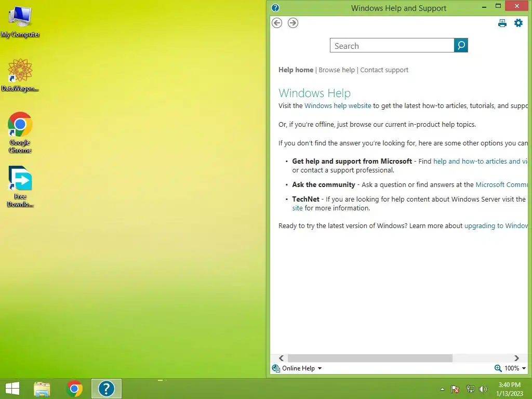Expand the Online Help dropdown
This screenshot has width=532, height=399.
point(320,368)
